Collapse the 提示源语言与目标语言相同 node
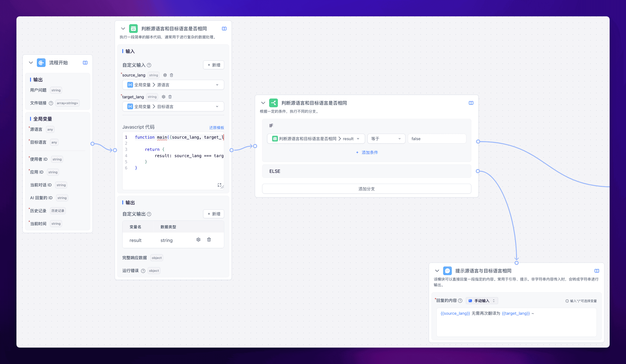626x364 pixels. click(x=437, y=271)
